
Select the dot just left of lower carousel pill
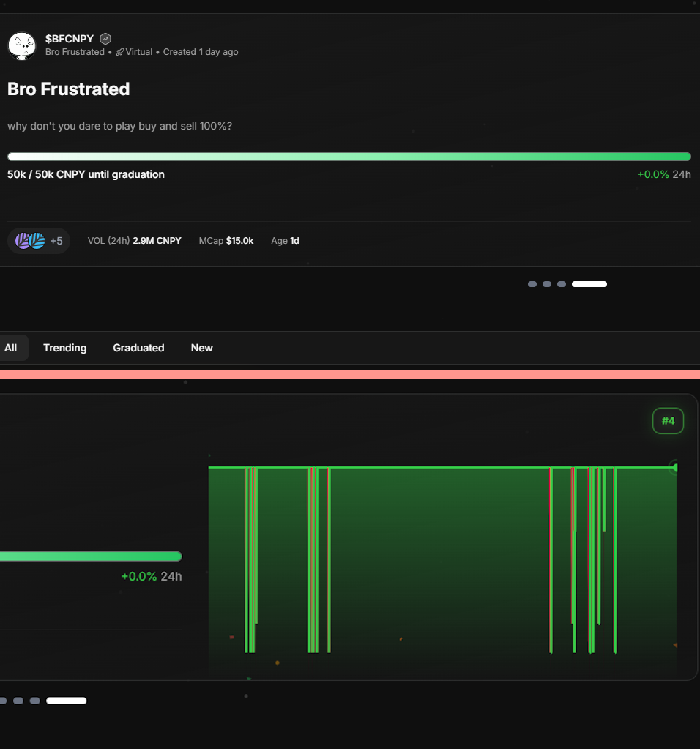[34, 701]
